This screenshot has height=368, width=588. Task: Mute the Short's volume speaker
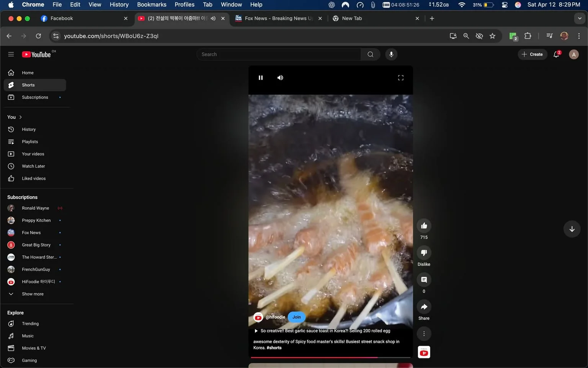tap(280, 78)
